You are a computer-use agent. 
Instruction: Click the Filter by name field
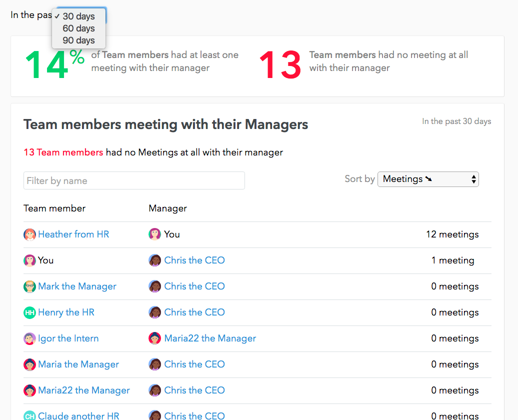point(134,180)
